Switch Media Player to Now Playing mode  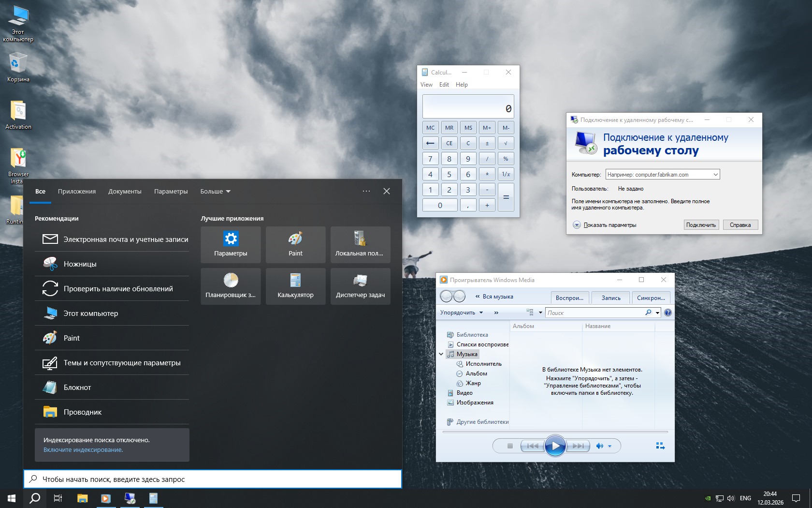click(x=660, y=446)
